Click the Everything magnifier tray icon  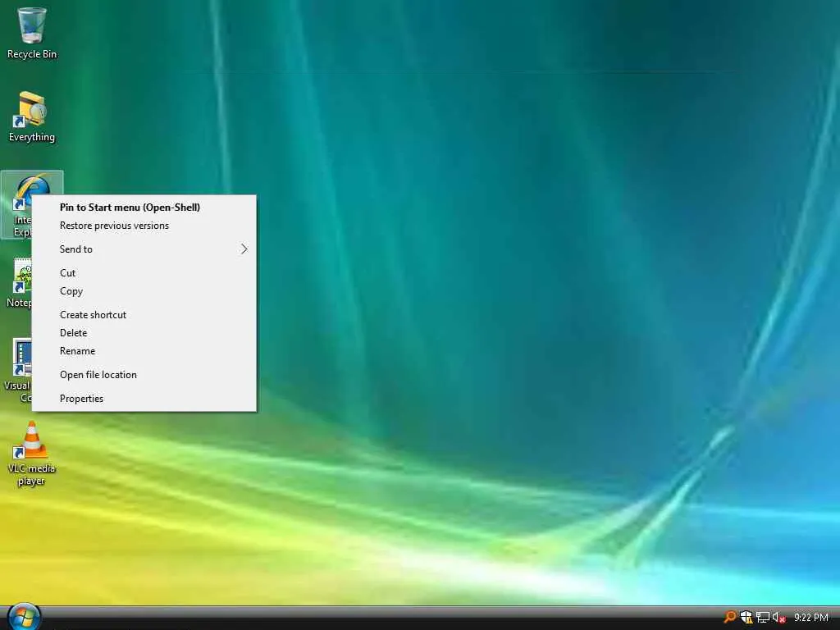click(729, 617)
